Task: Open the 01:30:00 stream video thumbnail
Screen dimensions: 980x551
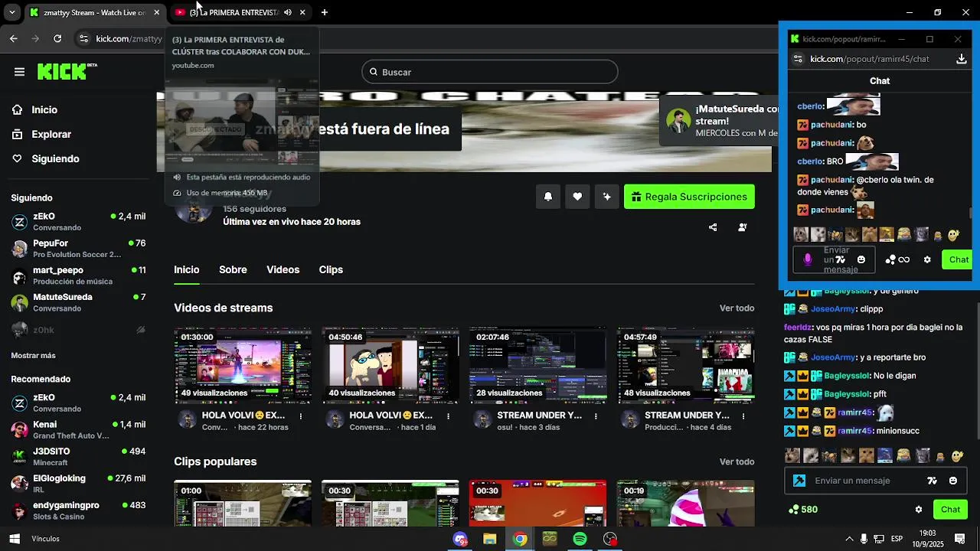Action: tap(243, 365)
